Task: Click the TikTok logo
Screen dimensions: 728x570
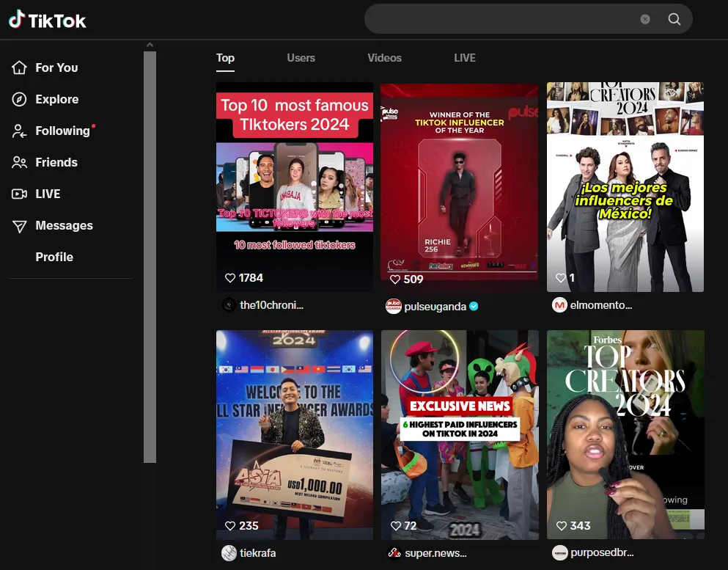Action: [x=48, y=20]
